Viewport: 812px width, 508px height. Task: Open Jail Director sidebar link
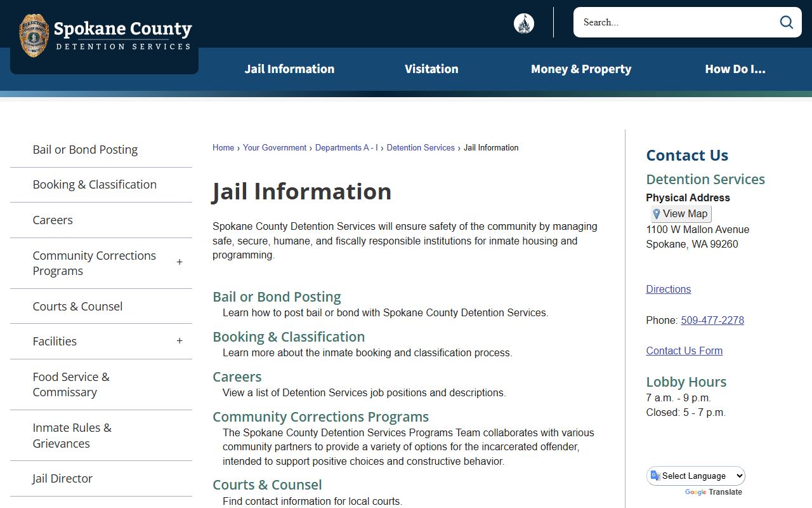tap(62, 479)
